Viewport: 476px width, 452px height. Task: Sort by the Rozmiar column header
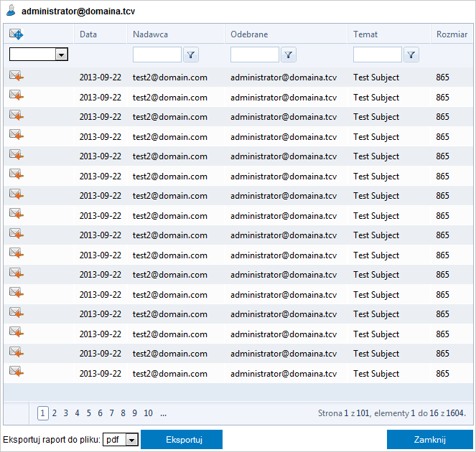(452, 34)
